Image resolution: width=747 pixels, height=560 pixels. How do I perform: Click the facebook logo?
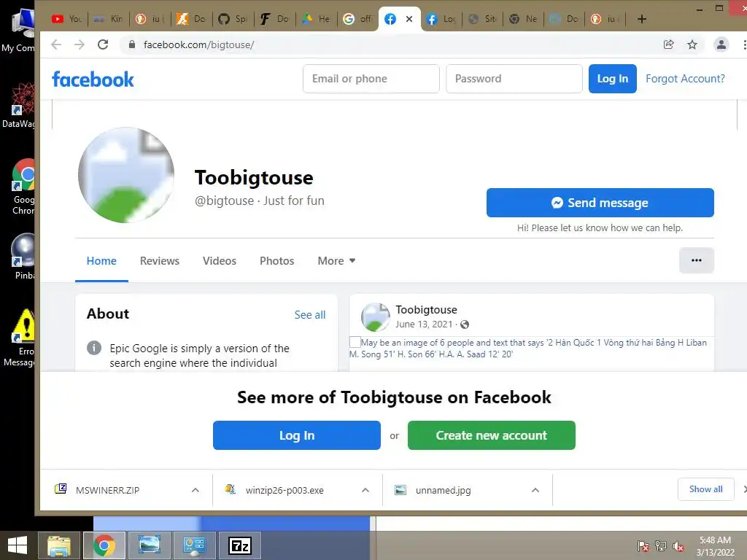pos(93,79)
